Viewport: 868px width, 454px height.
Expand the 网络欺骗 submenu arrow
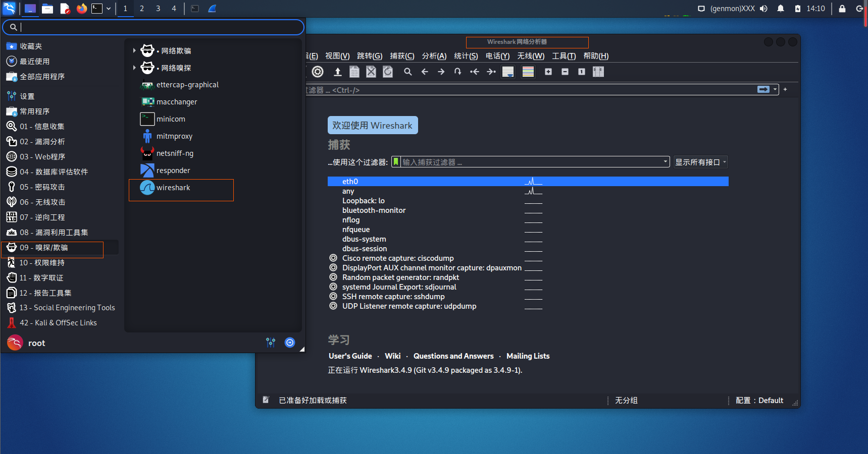(x=134, y=50)
